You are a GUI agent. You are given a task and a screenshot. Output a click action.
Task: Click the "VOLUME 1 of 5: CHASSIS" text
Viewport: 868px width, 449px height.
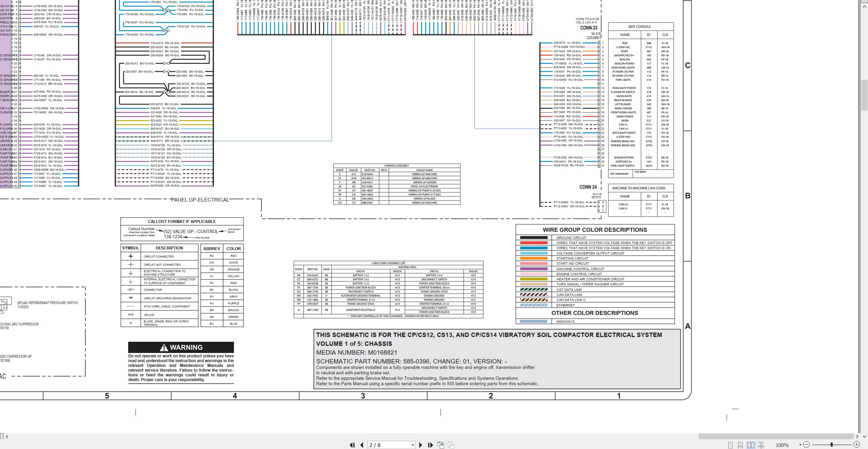pos(354,344)
